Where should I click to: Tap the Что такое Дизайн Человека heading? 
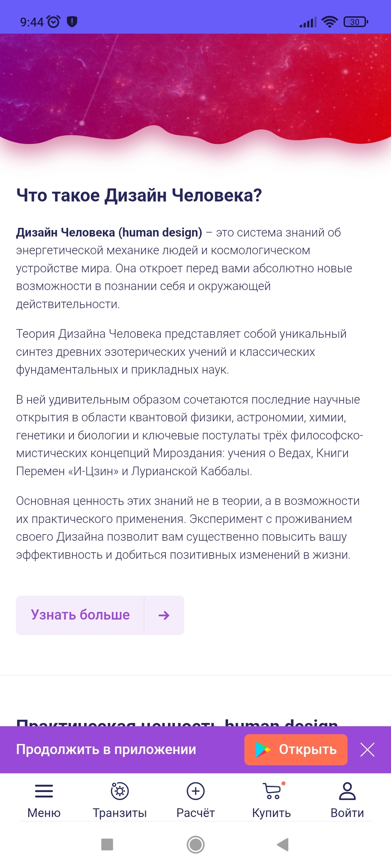pos(139,195)
